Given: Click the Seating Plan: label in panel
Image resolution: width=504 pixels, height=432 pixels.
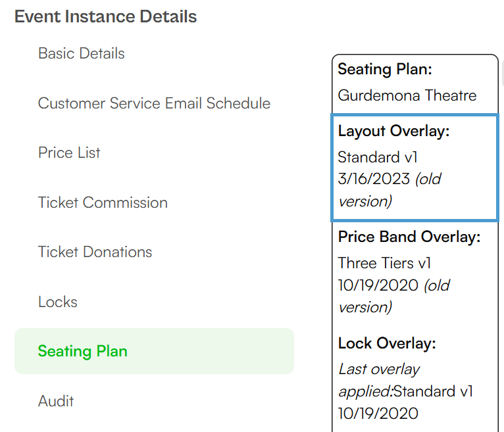Looking at the screenshot, I should (385, 70).
